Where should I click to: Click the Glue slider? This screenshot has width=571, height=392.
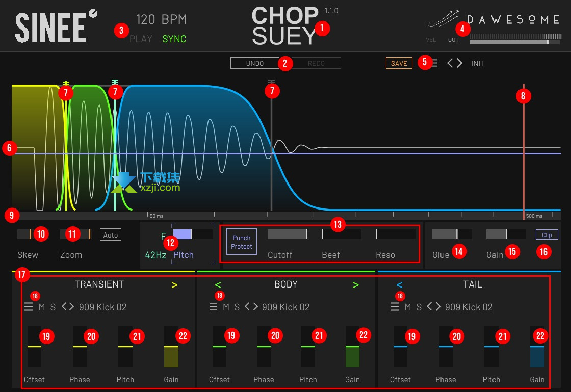click(452, 234)
